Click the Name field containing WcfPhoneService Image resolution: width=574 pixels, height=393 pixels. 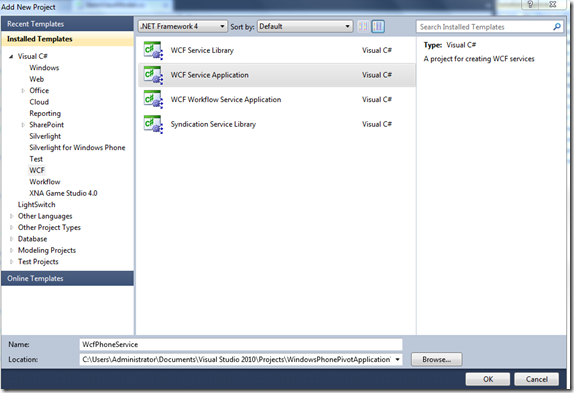pos(241,344)
